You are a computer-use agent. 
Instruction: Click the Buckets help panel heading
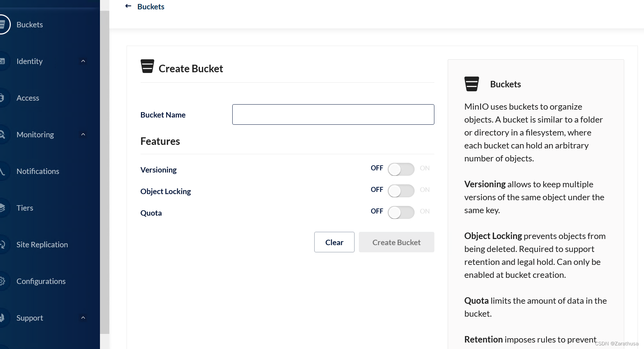[x=505, y=84]
